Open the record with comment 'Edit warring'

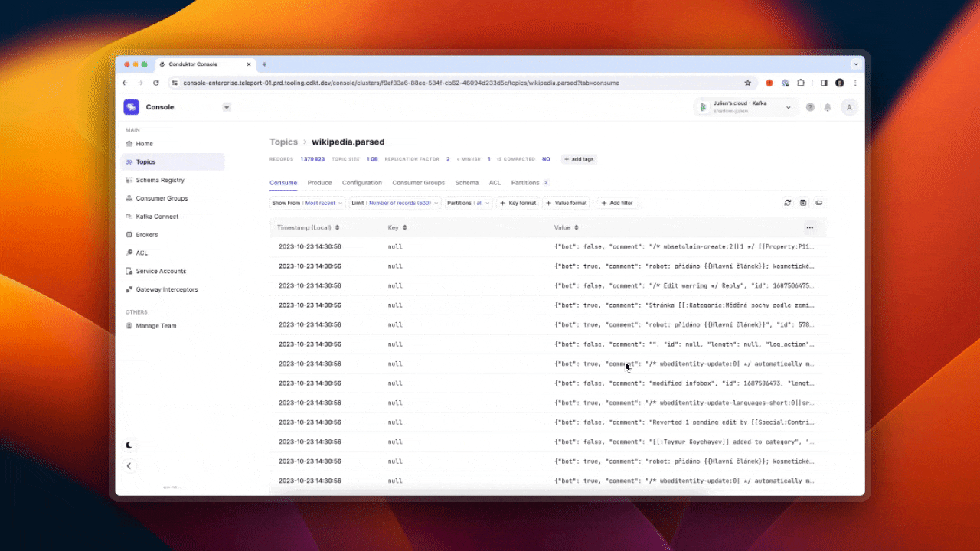tap(548, 285)
